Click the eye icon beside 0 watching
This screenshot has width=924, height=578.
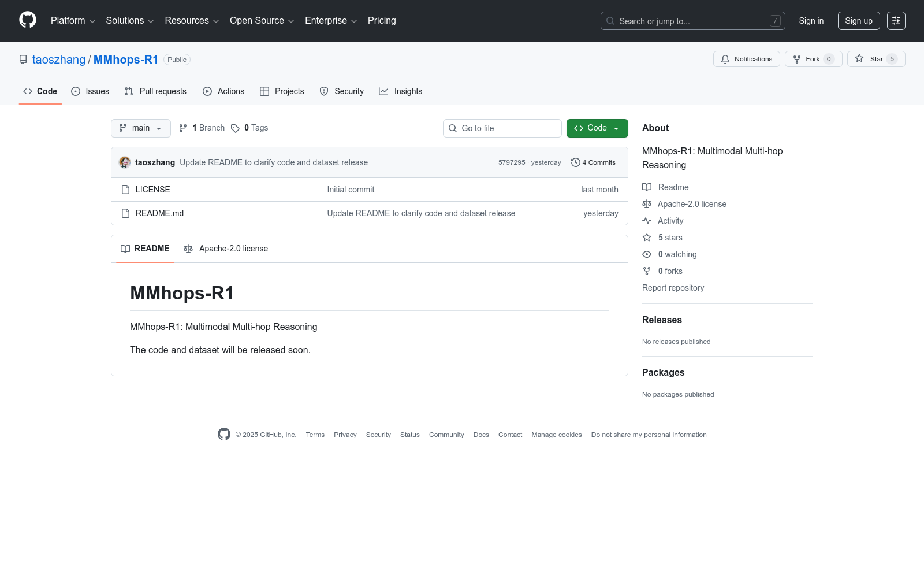[647, 254]
